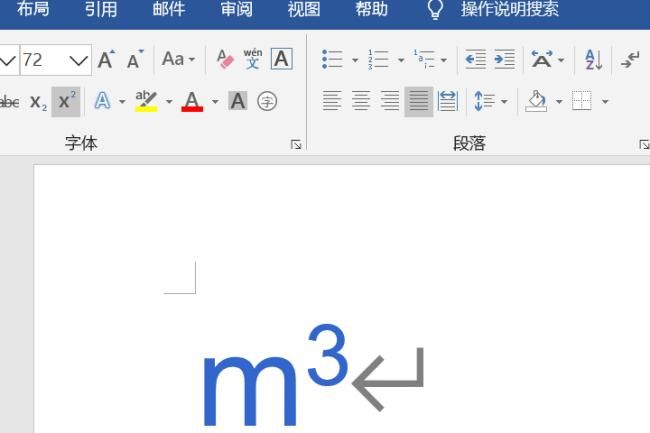
Task: Increase paragraph indent
Action: pyautogui.click(x=504, y=59)
